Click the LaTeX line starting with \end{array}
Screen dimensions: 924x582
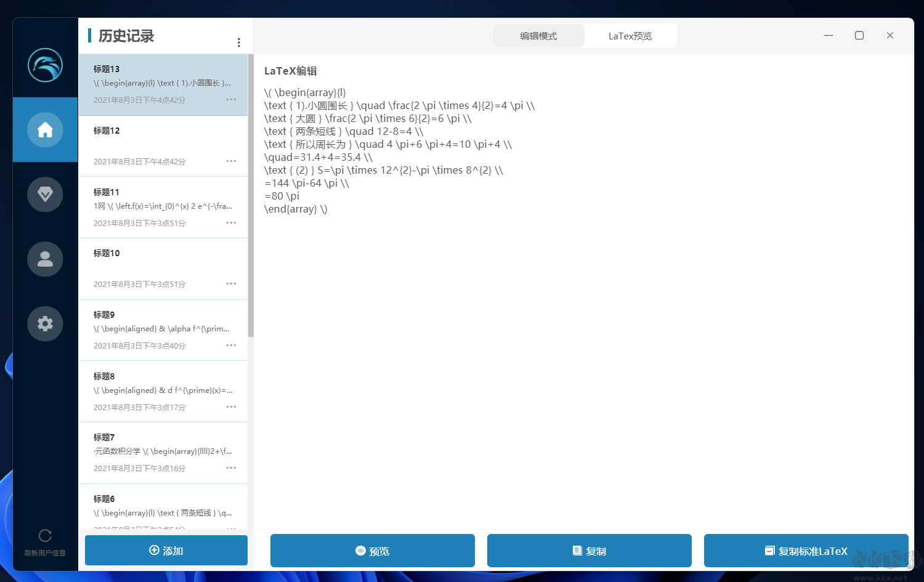pos(296,209)
